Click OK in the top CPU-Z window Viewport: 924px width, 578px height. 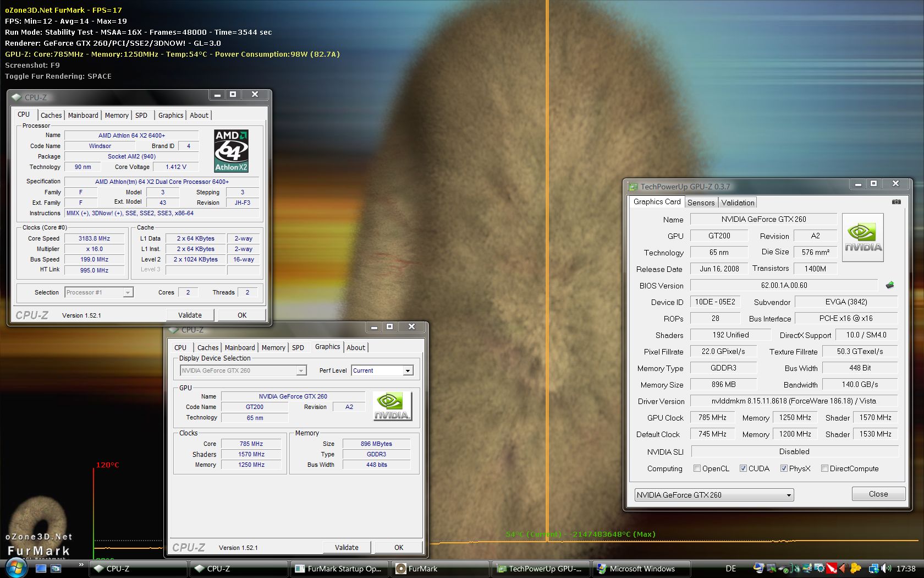point(242,315)
